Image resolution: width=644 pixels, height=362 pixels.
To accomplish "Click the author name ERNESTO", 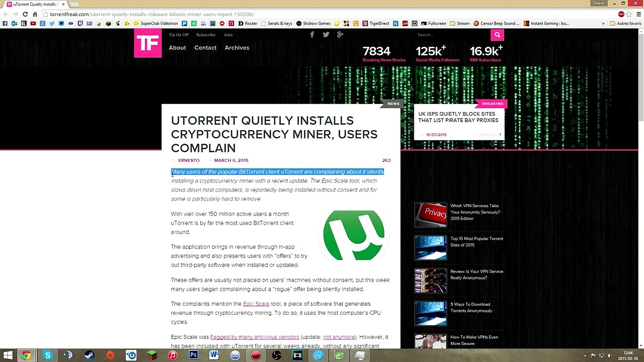I will click(189, 160).
